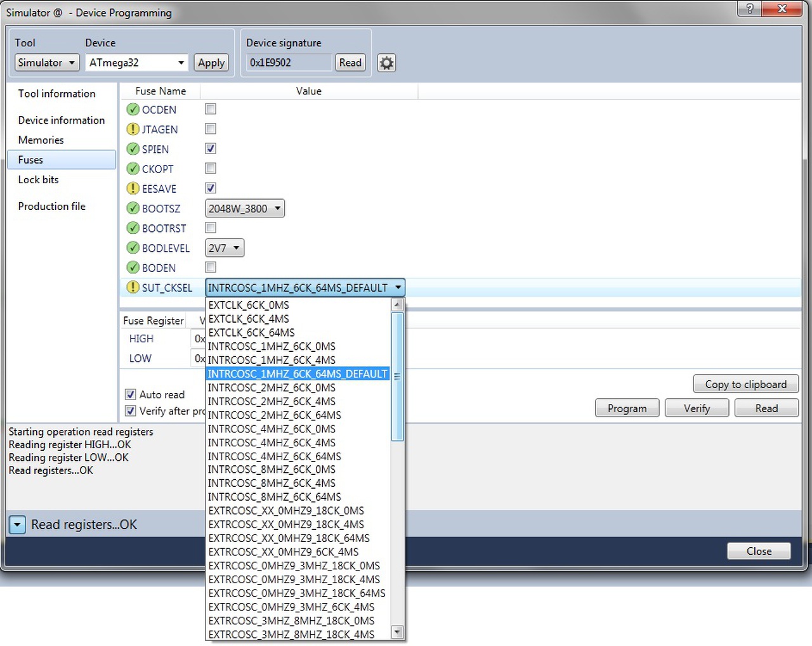812x646 pixels.
Task: Open the Tool information page
Action: tap(57, 94)
